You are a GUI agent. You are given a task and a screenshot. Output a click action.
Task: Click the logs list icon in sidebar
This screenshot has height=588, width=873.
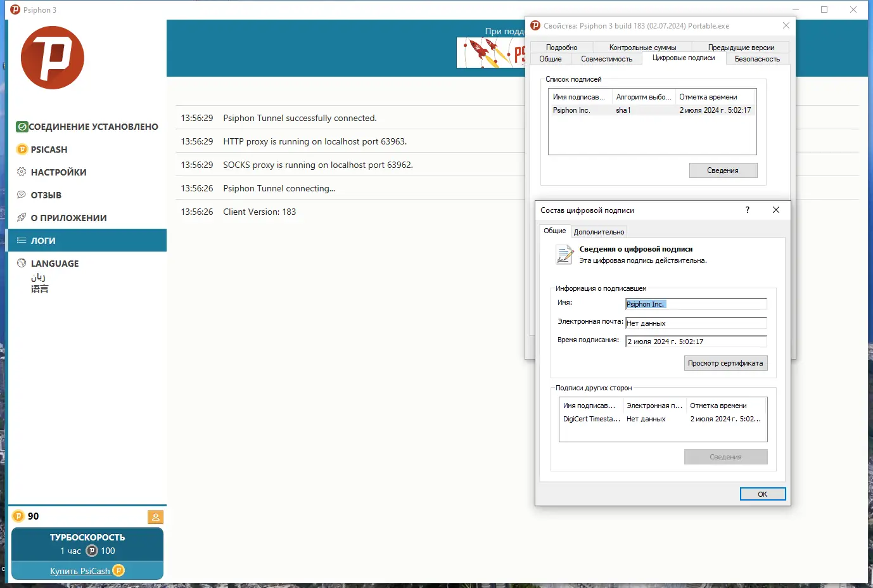22,241
